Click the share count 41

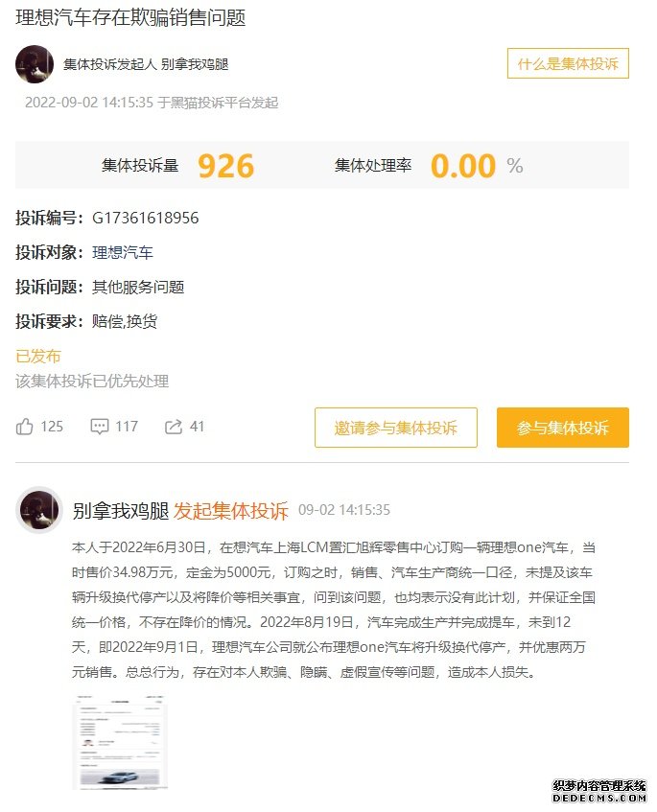coord(197,427)
